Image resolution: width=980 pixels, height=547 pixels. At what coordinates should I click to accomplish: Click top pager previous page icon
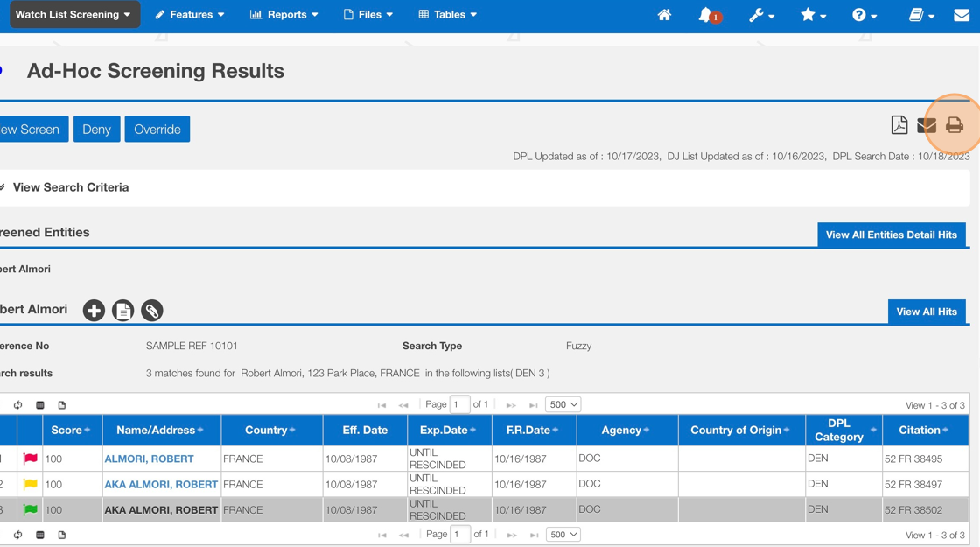coord(403,405)
